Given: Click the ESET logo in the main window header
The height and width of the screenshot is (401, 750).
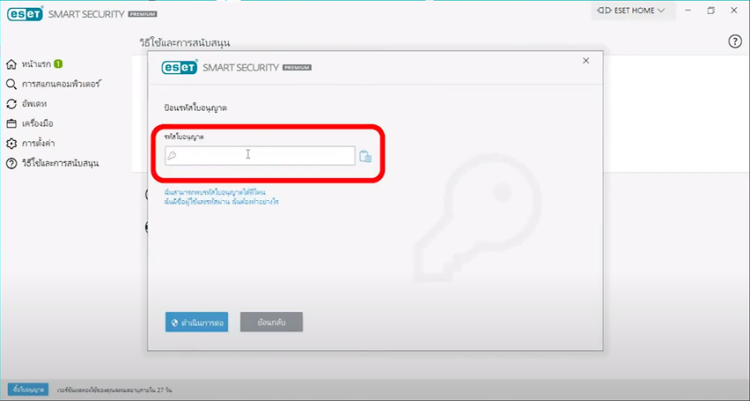Looking at the screenshot, I should 25,14.
